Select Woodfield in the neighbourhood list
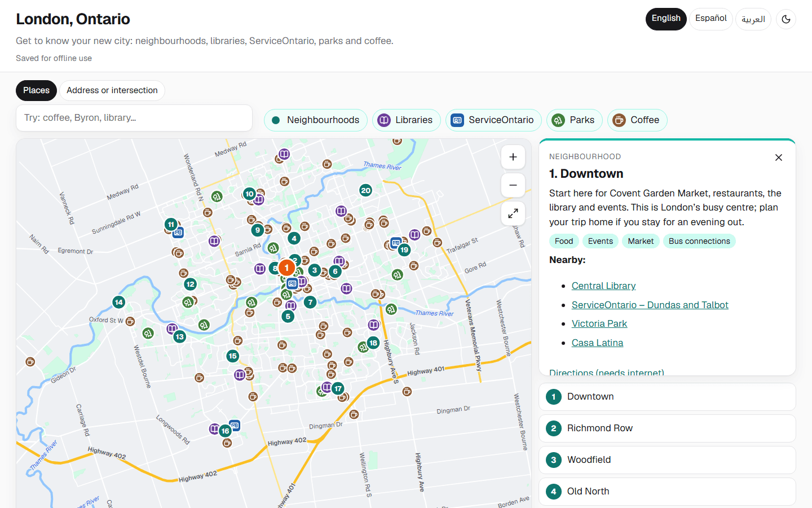This screenshot has height=508, width=812. click(668, 460)
